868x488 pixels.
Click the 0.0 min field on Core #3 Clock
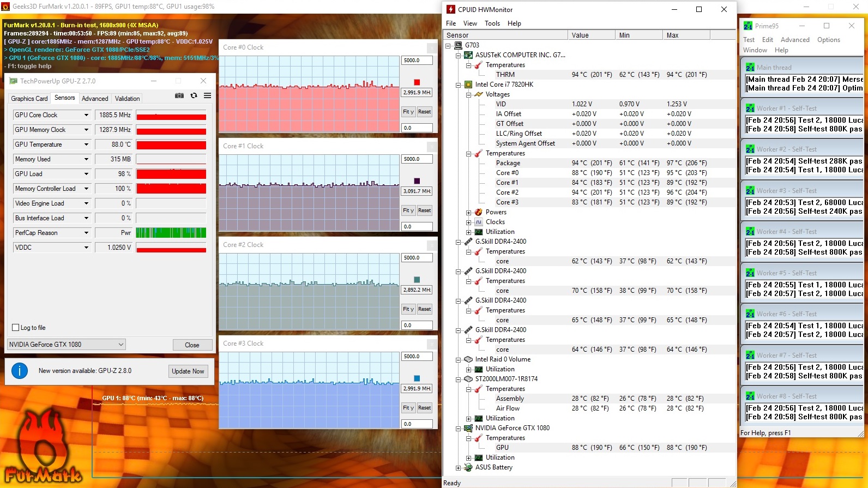417,424
